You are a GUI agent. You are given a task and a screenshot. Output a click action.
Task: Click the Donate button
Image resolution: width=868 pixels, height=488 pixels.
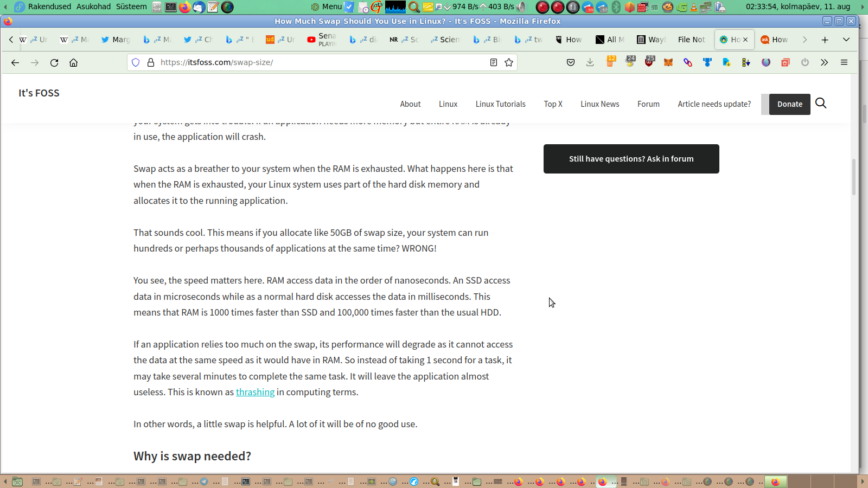click(x=790, y=104)
